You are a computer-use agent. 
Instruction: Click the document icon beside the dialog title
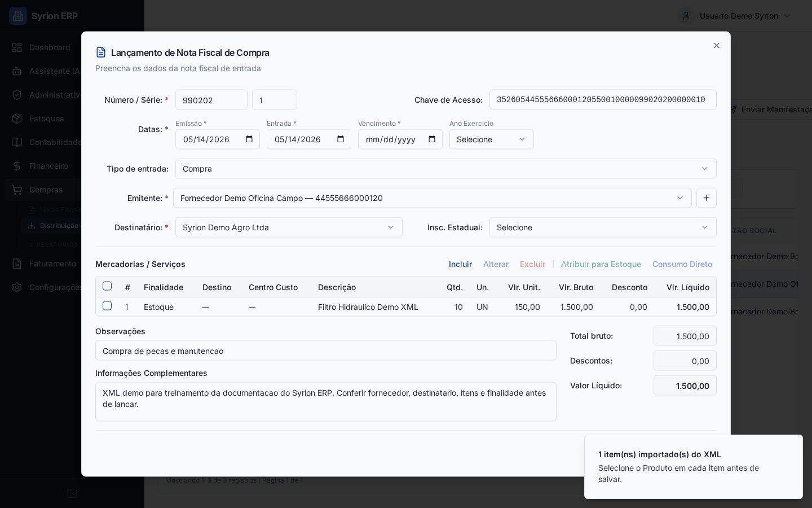(x=101, y=52)
